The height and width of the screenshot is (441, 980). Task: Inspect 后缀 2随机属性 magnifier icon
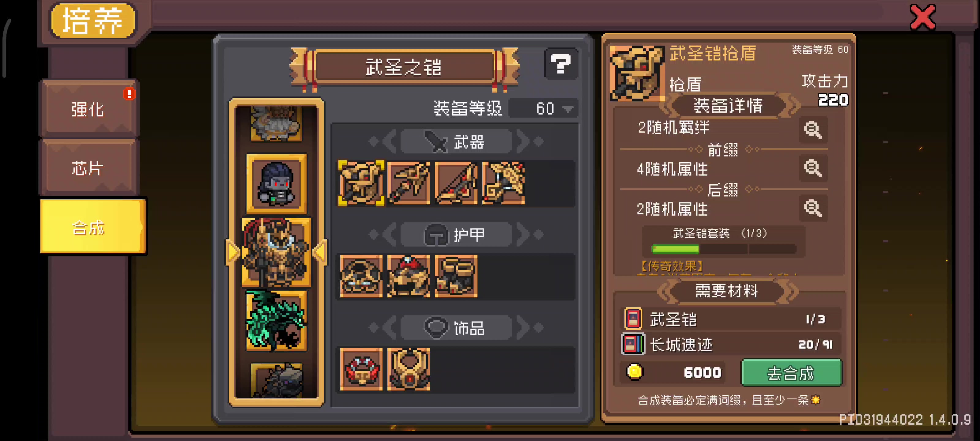(x=812, y=208)
